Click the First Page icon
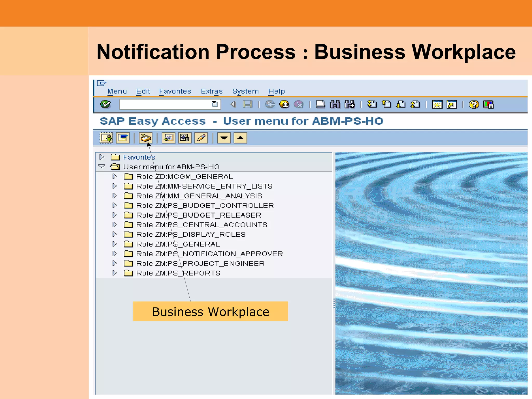The image size is (532, 399). [372, 104]
